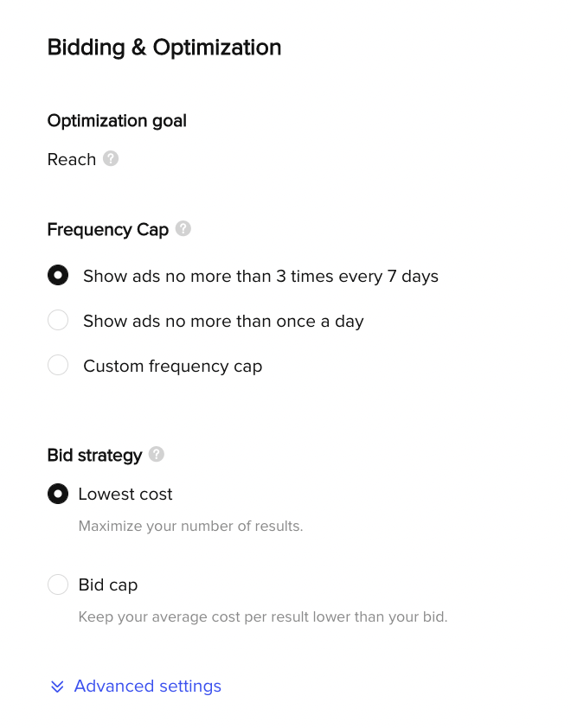Image resolution: width=571 pixels, height=728 pixels.
Task: Open the Frequency Cap help tooltip icon
Action: point(183,229)
